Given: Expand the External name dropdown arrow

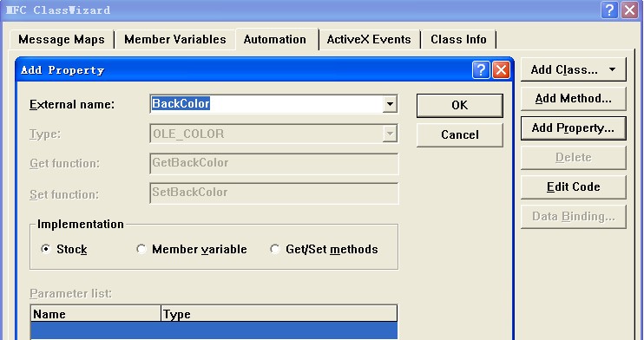Looking at the screenshot, I should [x=390, y=104].
